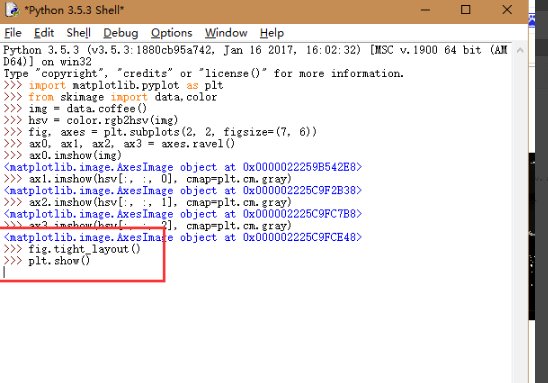Screen dimensions: 548x383
Task: Click output ending in 0x0000022259B542E8
Action: [182, 167]
